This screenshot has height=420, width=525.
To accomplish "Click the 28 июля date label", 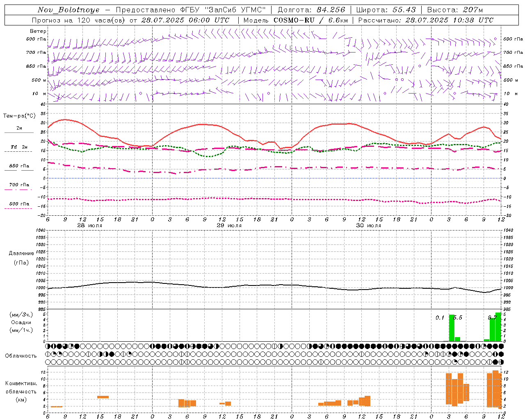I will pyautogui.click(x=90, y=226).
